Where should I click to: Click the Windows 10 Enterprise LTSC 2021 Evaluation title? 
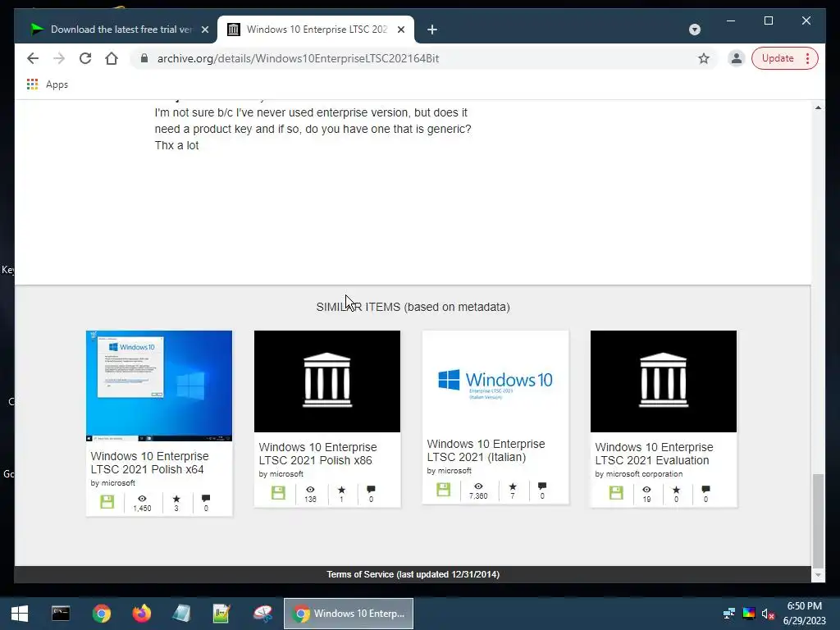pos(654,453)
